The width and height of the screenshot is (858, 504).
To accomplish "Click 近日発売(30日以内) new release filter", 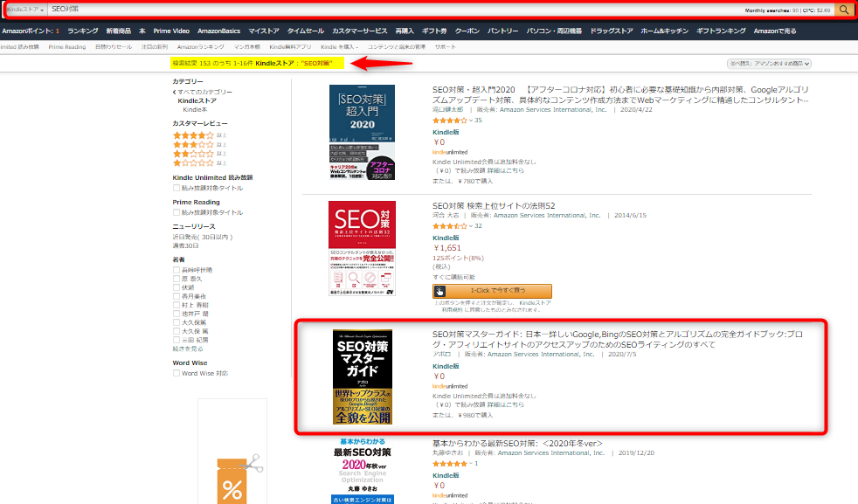I will tap(203, 237).
